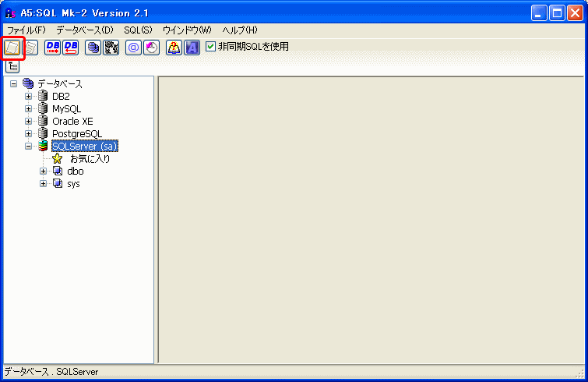Expand the DB2 tree node
The height and width of the screenshot is (382, 588).
(x=29, y=97)
